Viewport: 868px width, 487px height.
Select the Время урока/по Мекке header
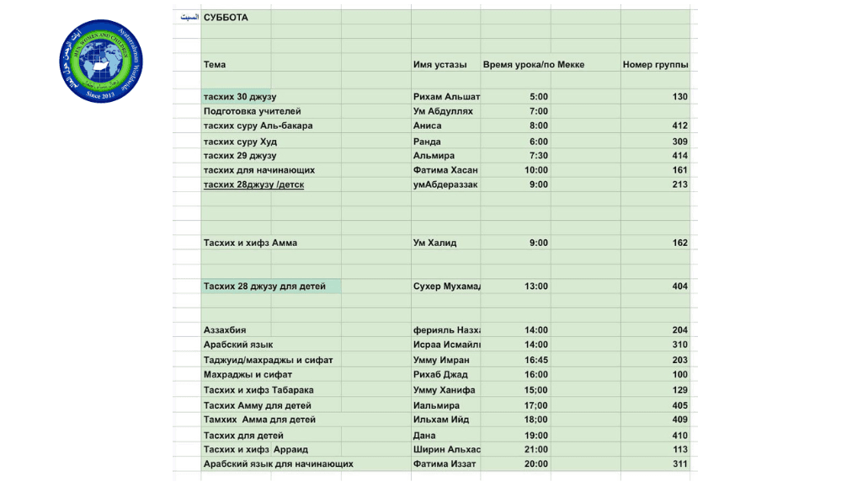point(533,64)
